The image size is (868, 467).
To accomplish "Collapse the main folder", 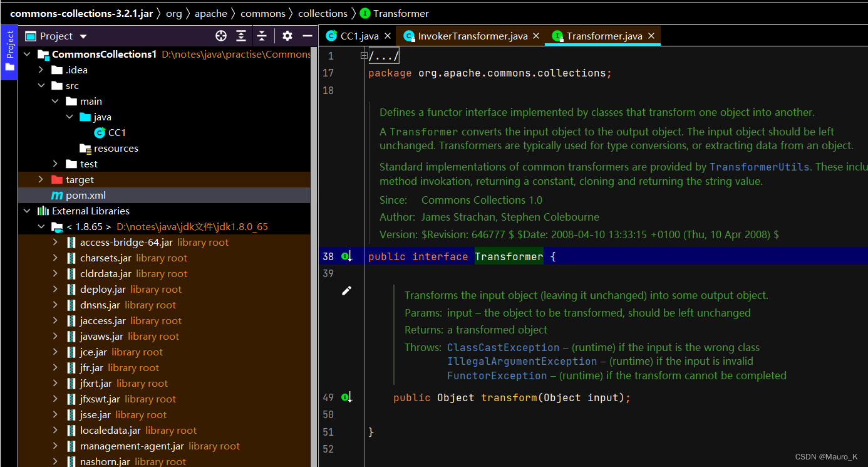I will tap(55, 102).
